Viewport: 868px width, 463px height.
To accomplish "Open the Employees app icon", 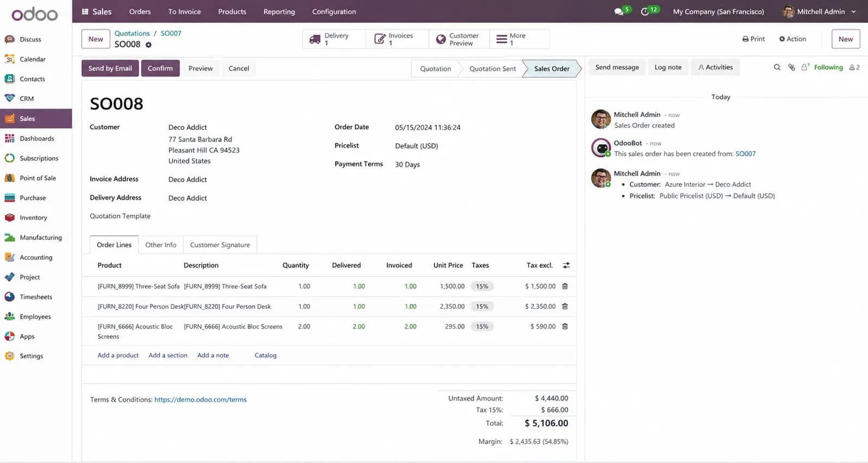I will coord(10,317).
